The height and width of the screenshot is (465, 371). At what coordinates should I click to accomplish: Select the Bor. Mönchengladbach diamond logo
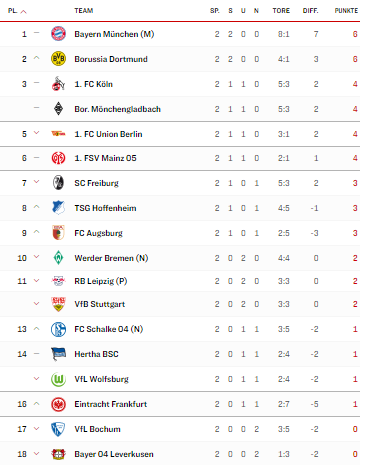[x=58, y=109]
